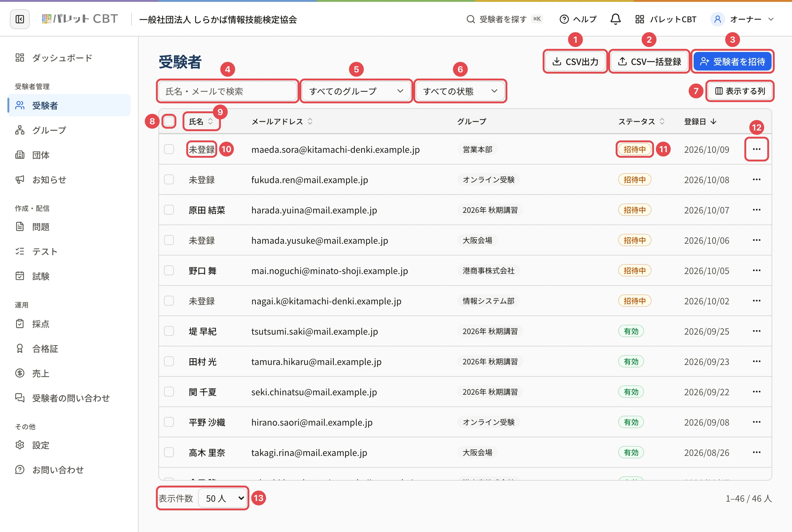
Task: Sort by メールアドレス column arrows
Action: [310, 122]
